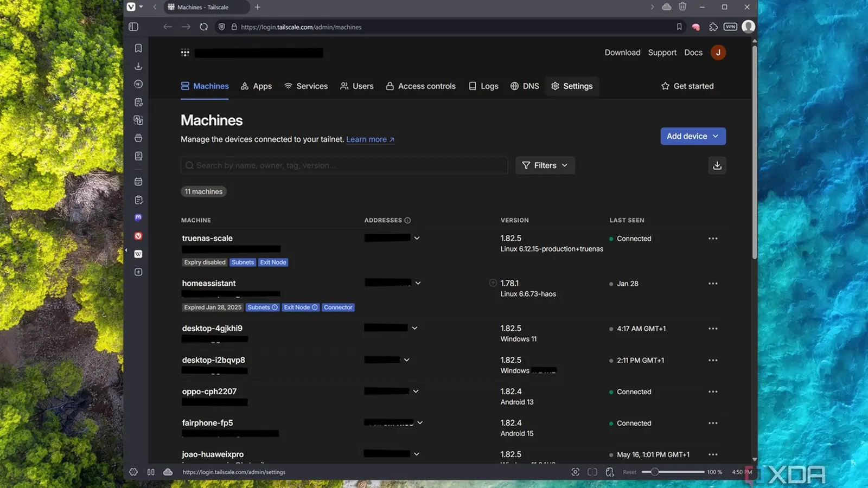Open the user account avatar J
Screen dimensions: 868x488
(718, 53)
